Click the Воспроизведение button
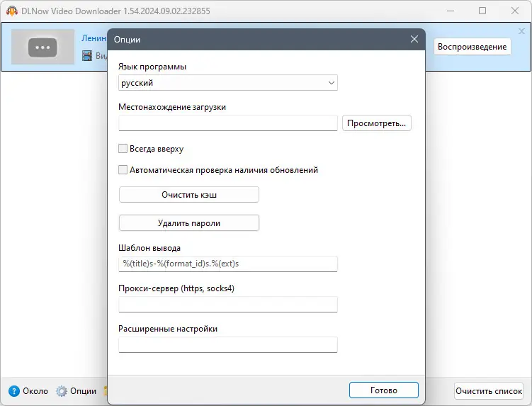The image size is (532, 406). click(x=472, y=47)
